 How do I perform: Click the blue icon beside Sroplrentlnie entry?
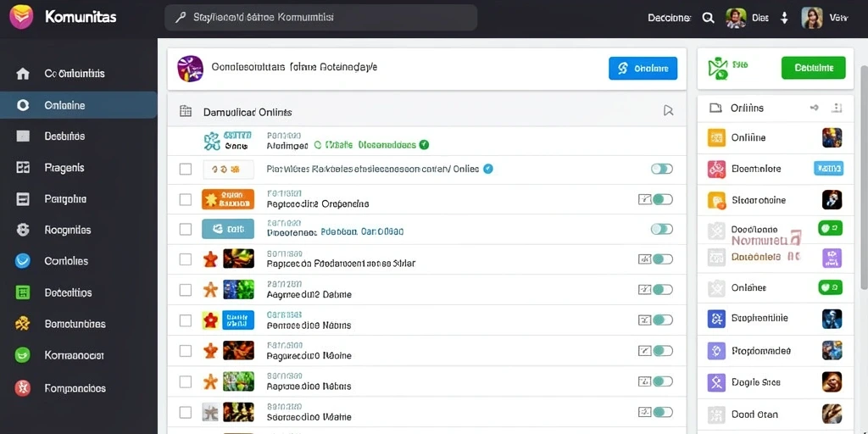716,319
